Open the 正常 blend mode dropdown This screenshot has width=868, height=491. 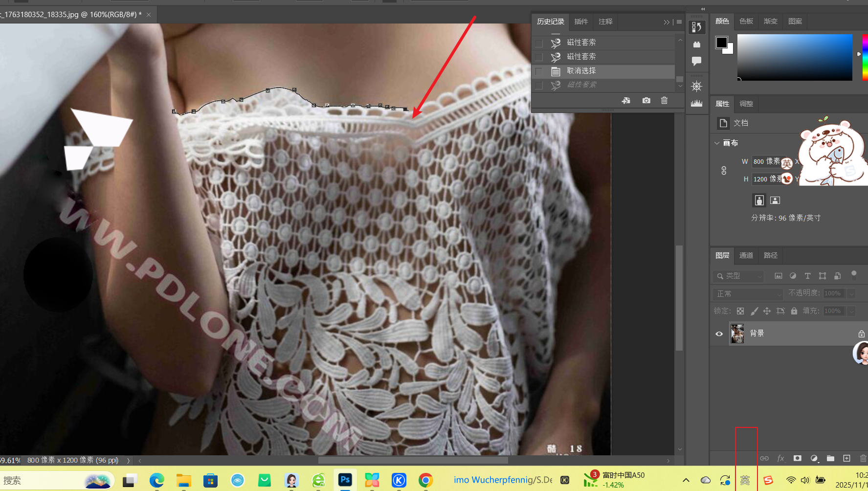pyautogui.click(x=748, y=293)
